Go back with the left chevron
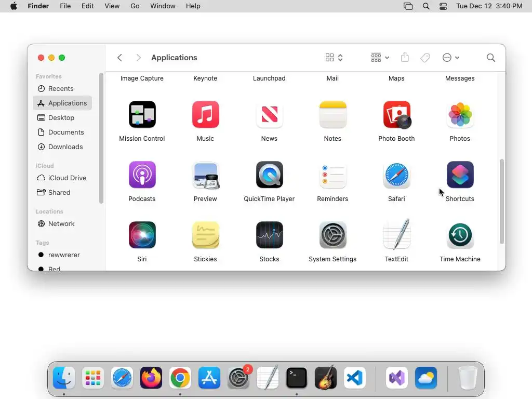 coord(120,58)
